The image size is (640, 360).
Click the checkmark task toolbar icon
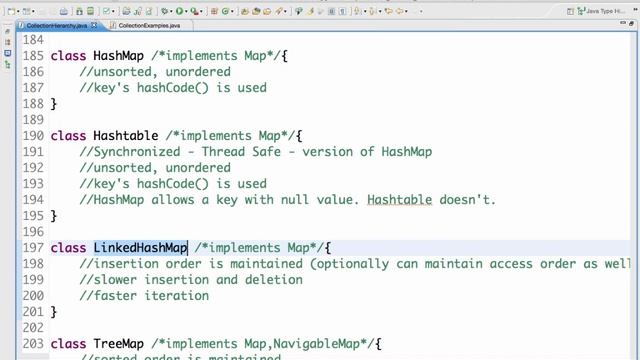tap(106, 11)
